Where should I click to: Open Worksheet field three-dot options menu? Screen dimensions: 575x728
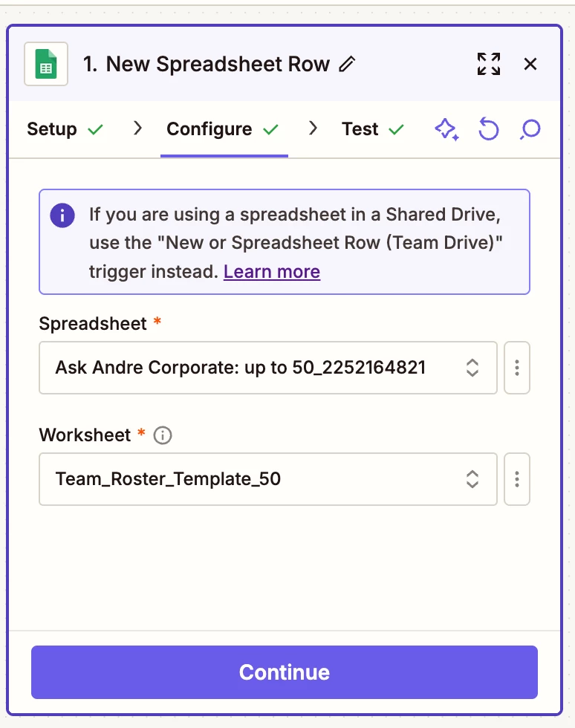517,479
